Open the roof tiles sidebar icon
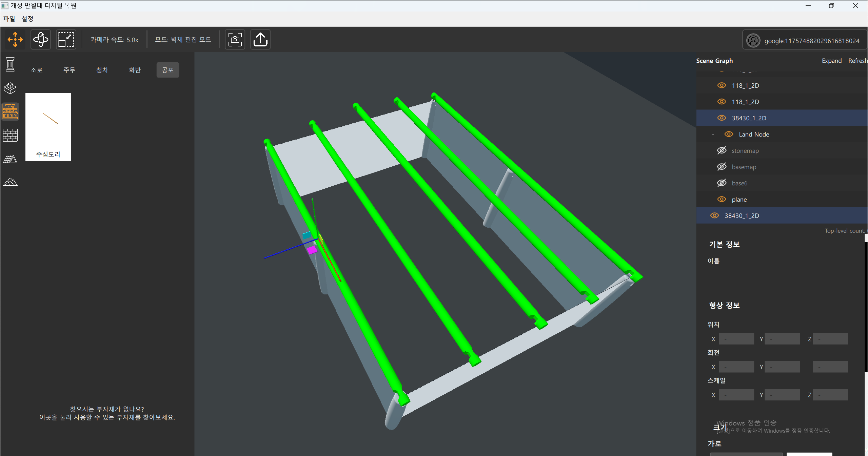The image size is (868, 456). click(10, 159)
